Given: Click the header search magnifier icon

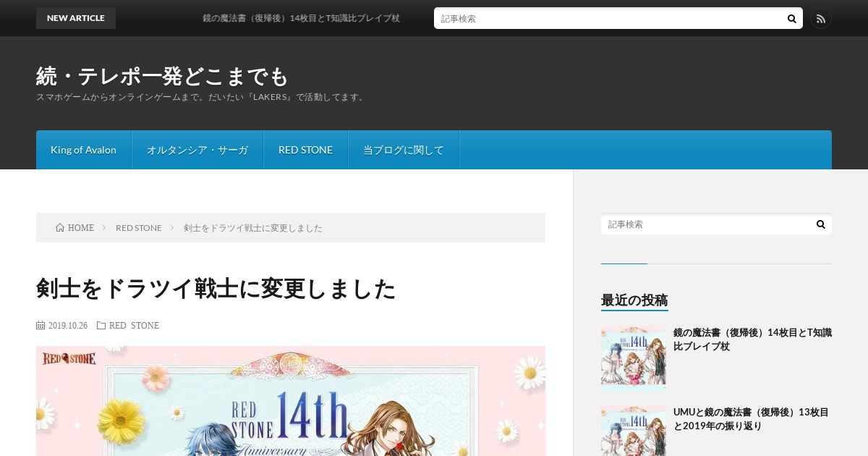Looking at the screenshot, I should click(792, 19).
